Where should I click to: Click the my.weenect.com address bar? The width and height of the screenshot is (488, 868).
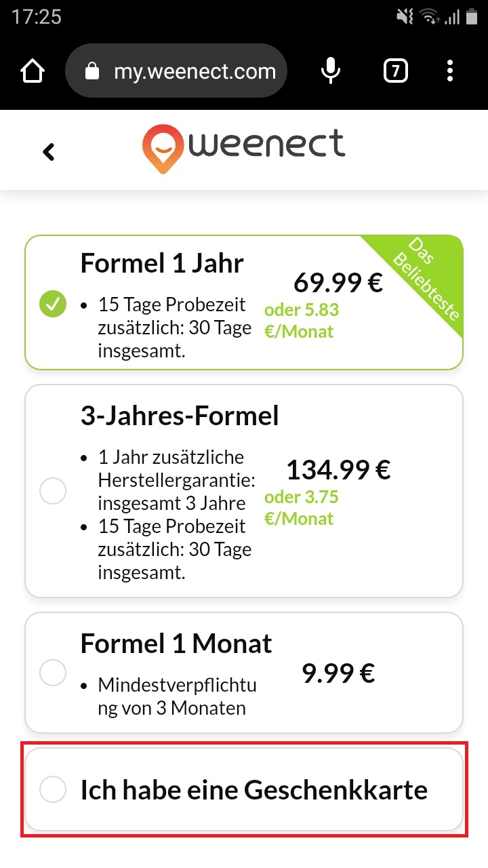click(x=176, y=71)
